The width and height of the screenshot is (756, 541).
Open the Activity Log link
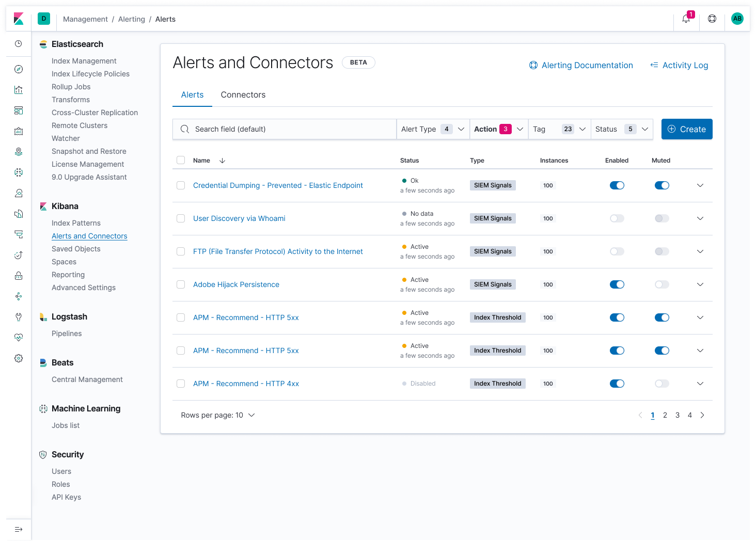(679, 65)
